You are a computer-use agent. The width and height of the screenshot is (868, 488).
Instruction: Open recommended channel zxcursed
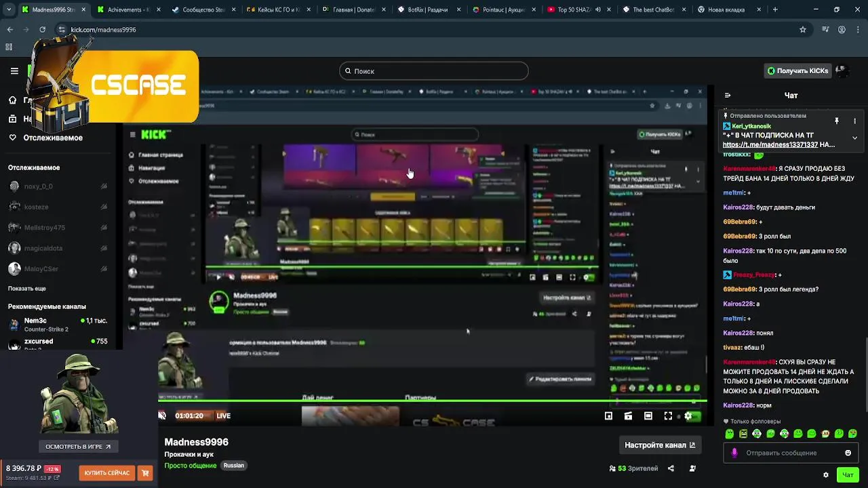[58, 343]
